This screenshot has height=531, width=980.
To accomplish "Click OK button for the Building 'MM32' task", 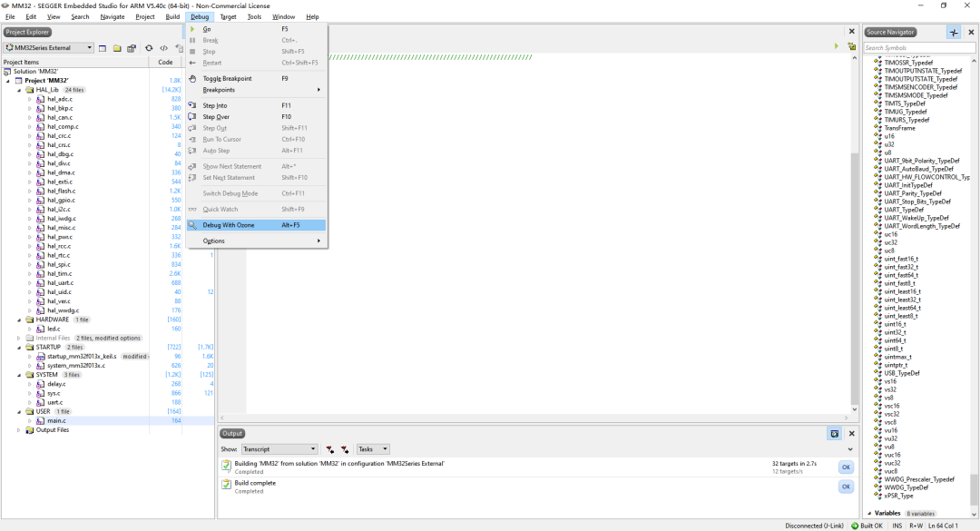I will point(846,467).
